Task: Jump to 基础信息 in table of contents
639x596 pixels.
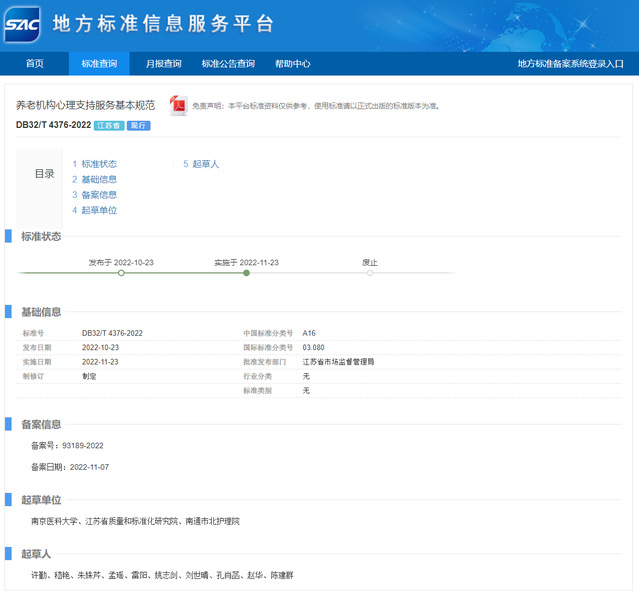Action: pyautogui.click(x=98, y=180)
